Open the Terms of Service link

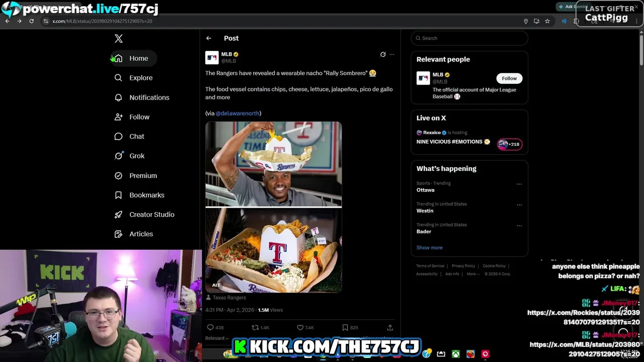[x=430, y=266]
